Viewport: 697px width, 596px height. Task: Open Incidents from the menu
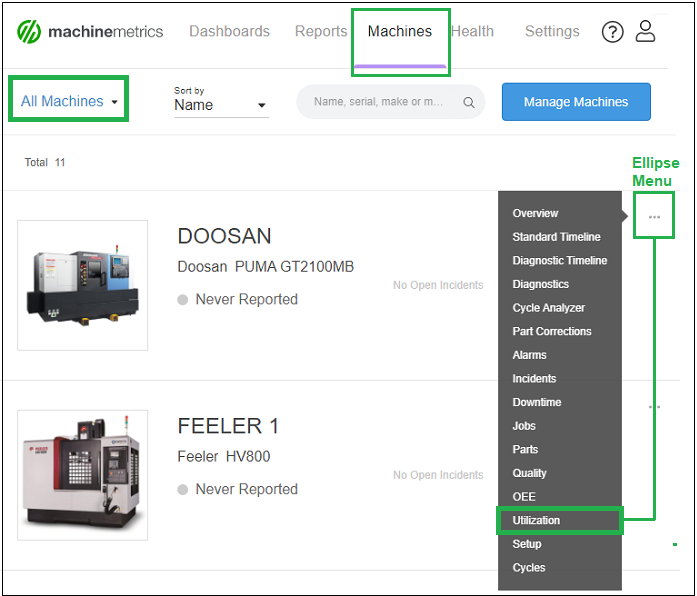coord(534,378)
